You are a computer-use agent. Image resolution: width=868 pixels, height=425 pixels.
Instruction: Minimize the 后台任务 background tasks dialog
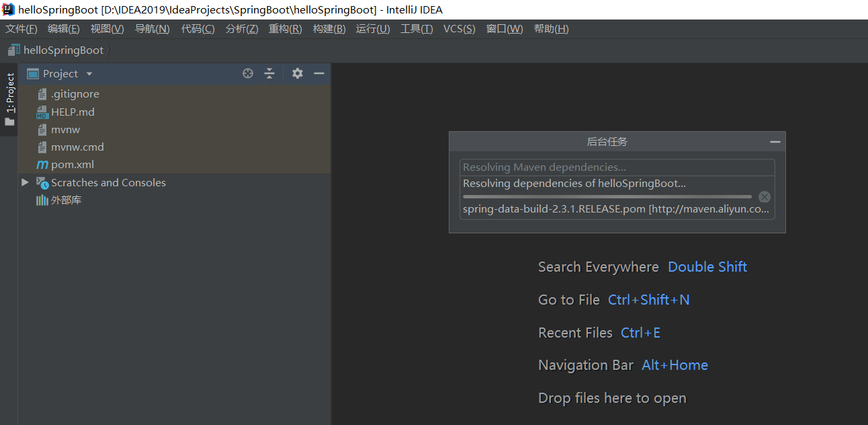(775, 142)
